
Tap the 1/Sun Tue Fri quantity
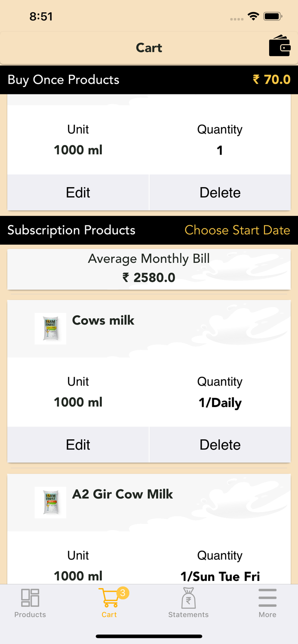tap(220, 576)
